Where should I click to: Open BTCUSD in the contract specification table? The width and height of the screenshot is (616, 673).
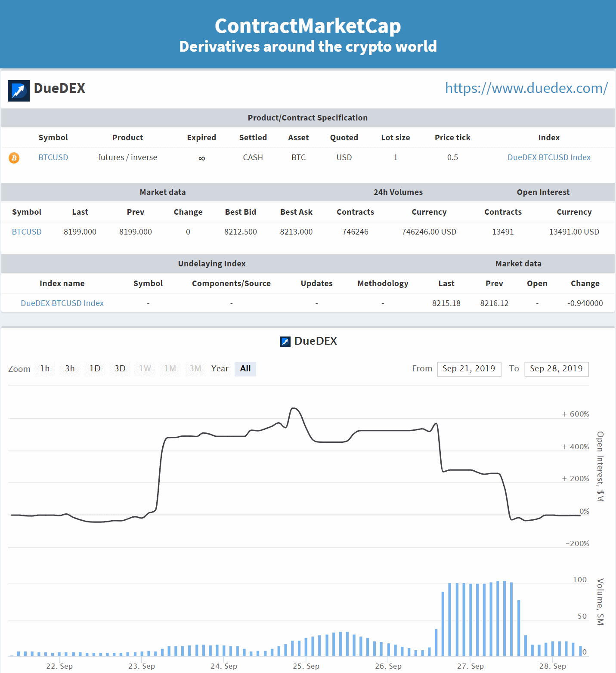(x=53, y=157)
